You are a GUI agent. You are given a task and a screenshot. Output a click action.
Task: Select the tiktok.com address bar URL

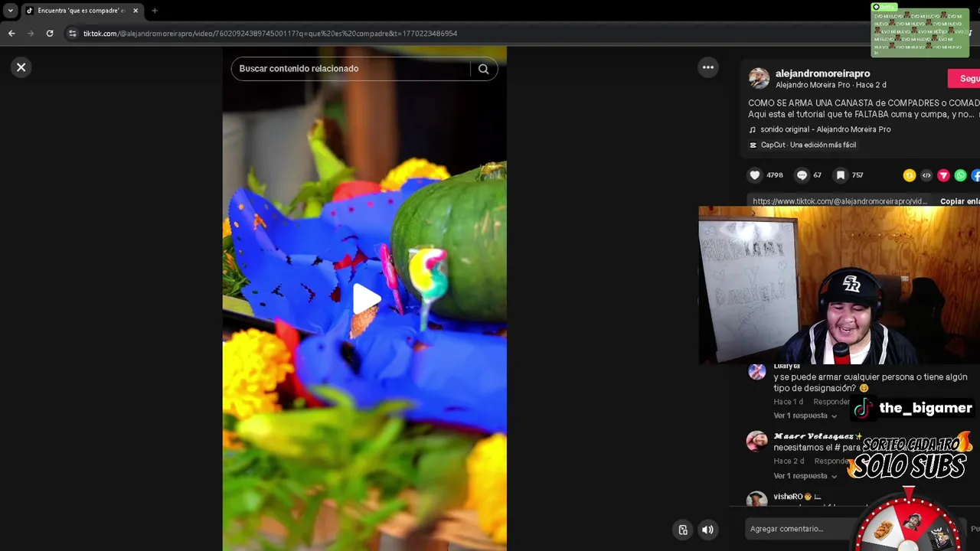[x=270, y=34]
